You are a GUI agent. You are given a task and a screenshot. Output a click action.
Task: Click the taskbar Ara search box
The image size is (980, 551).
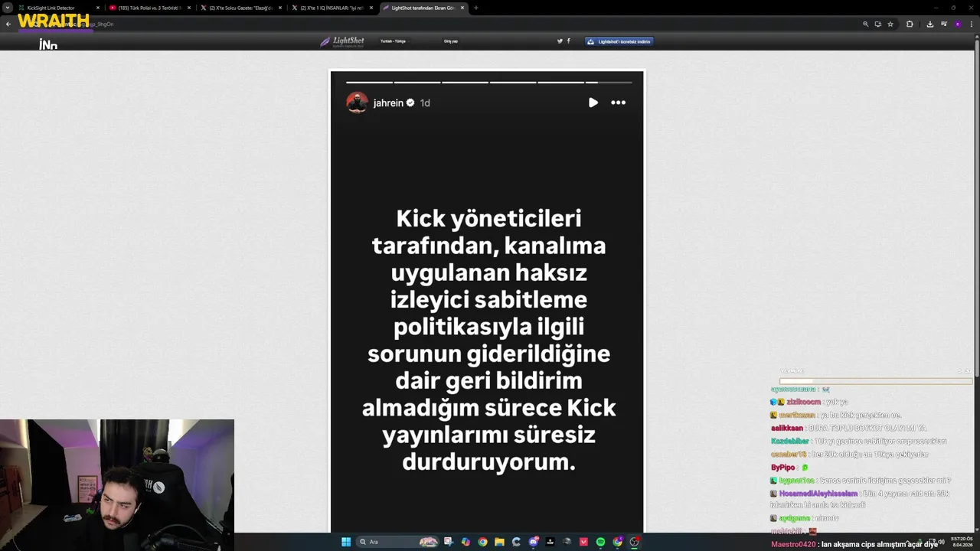pos(398,542)
